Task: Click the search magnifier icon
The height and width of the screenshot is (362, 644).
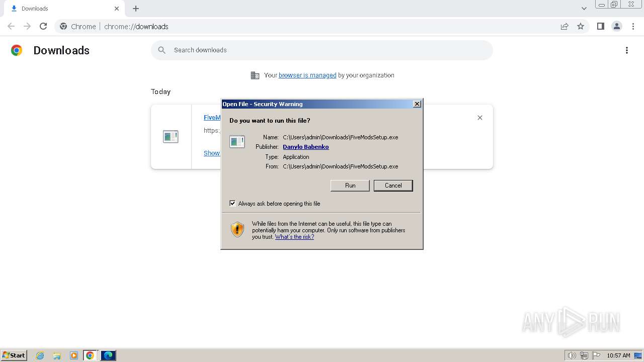Action: pos(162,50)
